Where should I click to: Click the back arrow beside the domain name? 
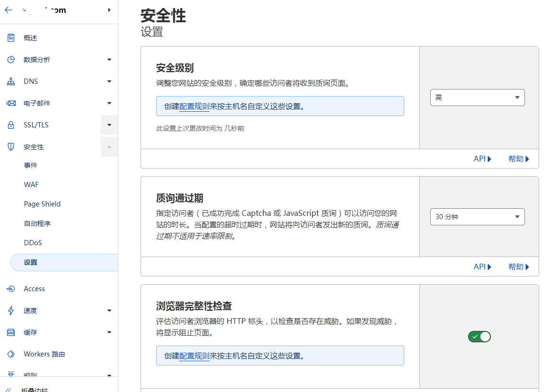[8, 10]
